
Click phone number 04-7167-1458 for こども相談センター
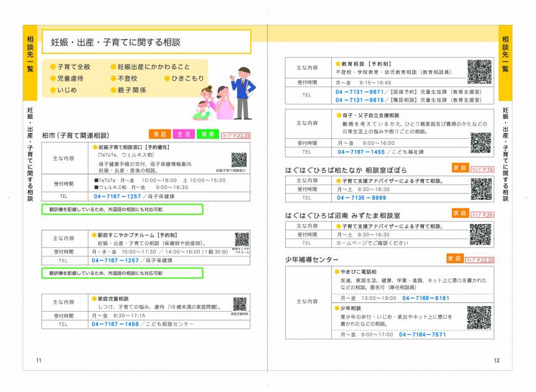pyautogui.click(x=115, y=324)
